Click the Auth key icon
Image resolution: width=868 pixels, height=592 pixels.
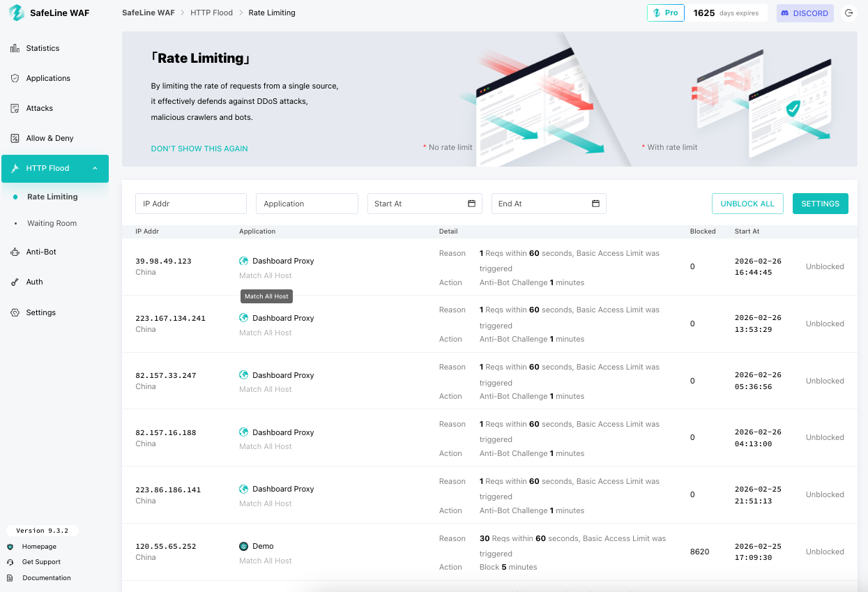pyautogui.click(x=15, y=282)
